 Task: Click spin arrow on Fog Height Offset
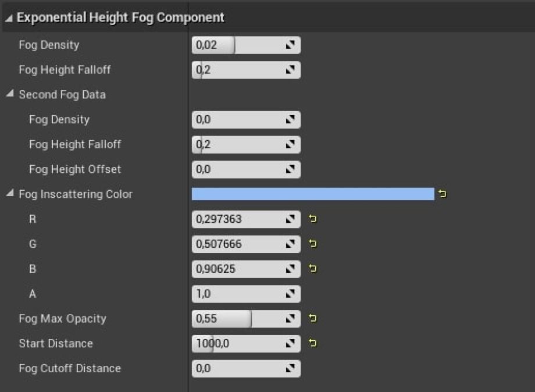click(x=291, y=169)
